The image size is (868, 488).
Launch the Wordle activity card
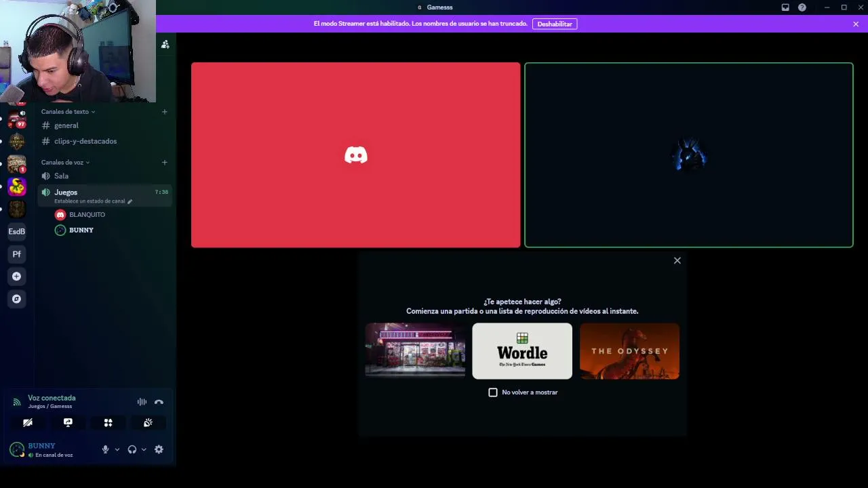tap(522, 351)
